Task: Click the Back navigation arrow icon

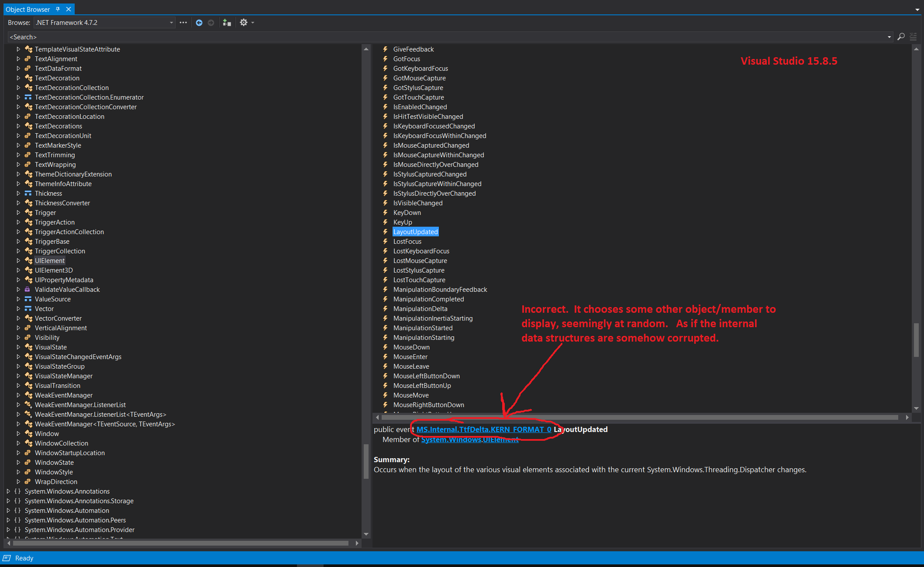Action: point(199,23)
